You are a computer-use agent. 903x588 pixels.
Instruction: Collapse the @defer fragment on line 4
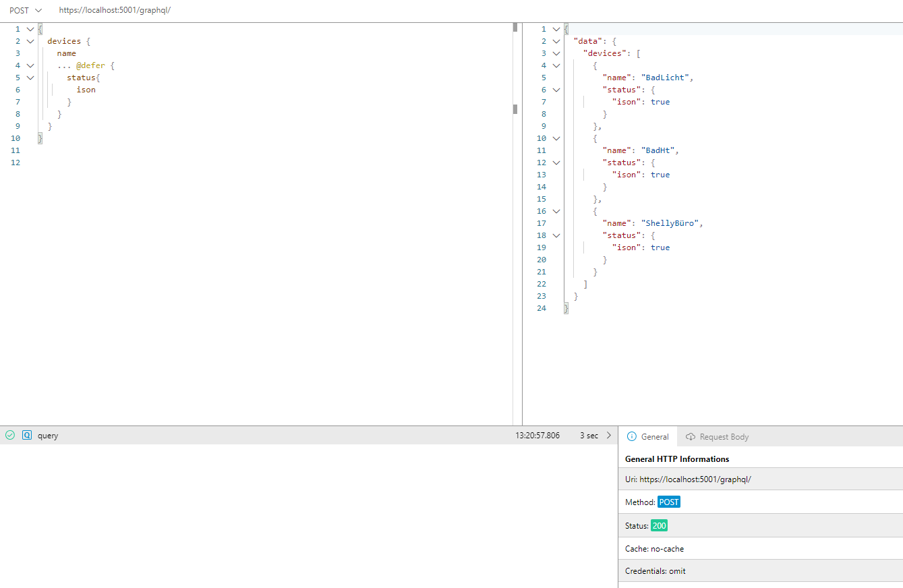[30, 65]
